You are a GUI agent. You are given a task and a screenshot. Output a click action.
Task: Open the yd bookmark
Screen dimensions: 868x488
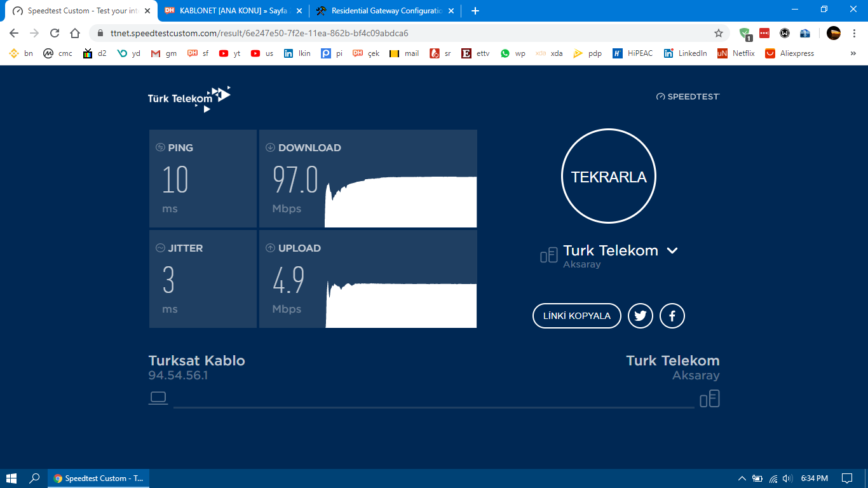click(129, 53)
